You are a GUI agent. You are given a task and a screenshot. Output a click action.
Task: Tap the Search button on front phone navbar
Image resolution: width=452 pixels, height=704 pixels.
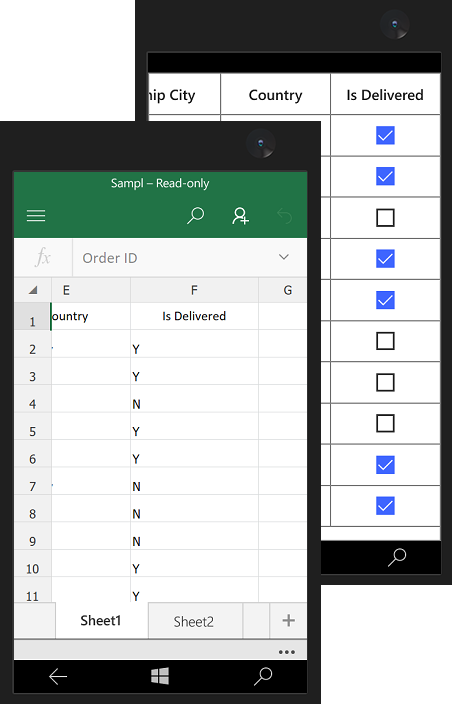[263, 676]
